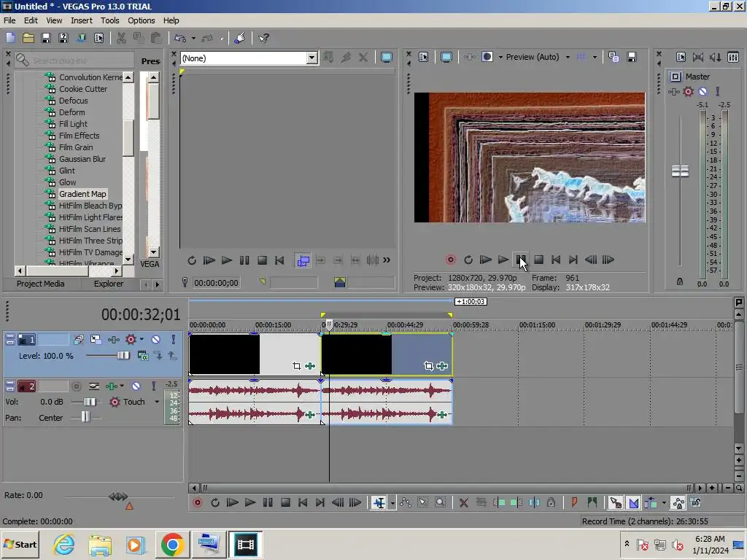Toggle the Enable Snapping magnet button
Viewport: 747px width, 560px height.
pos(615,502)
